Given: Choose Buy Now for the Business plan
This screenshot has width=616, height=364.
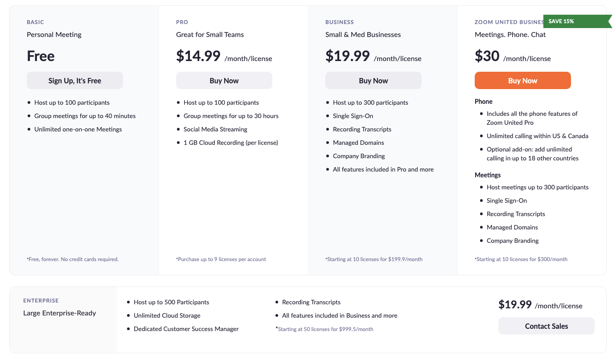Looking at the screenshot, I should [374, 81].
